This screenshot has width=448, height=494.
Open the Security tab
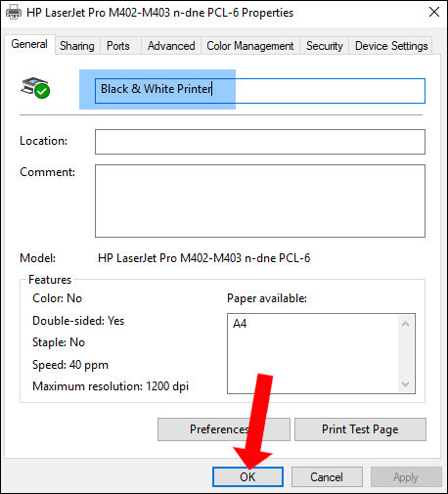point(325,46)
